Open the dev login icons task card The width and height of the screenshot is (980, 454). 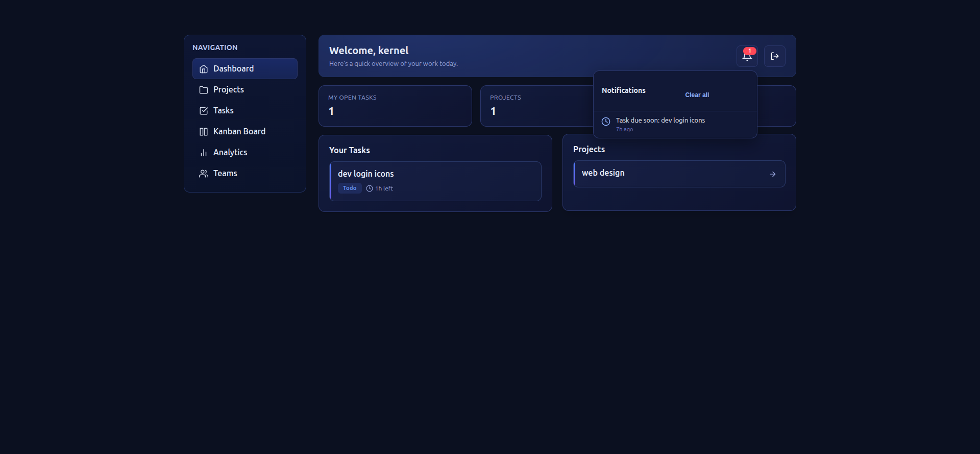[435, 181]
